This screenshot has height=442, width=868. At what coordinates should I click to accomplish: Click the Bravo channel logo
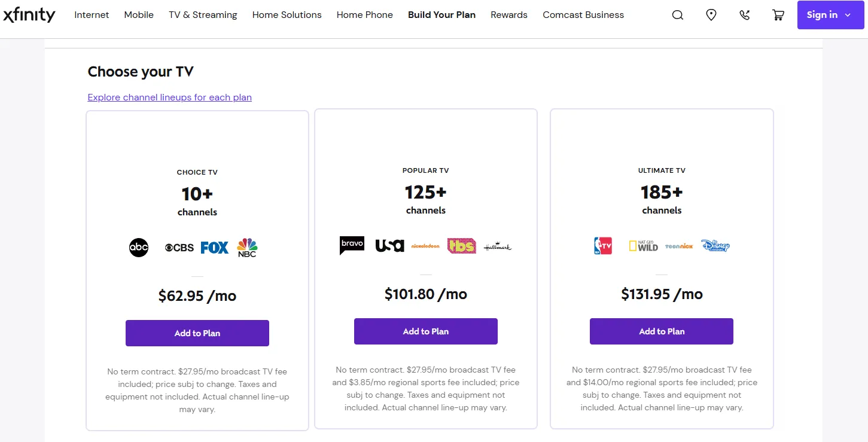352,244
